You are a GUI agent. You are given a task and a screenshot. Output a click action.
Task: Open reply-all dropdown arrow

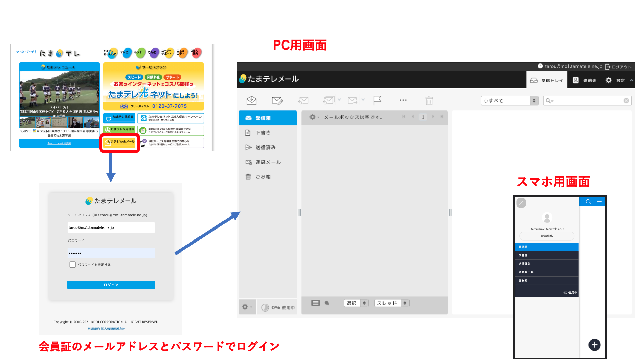pyautogui.click(x=339, y=100)
